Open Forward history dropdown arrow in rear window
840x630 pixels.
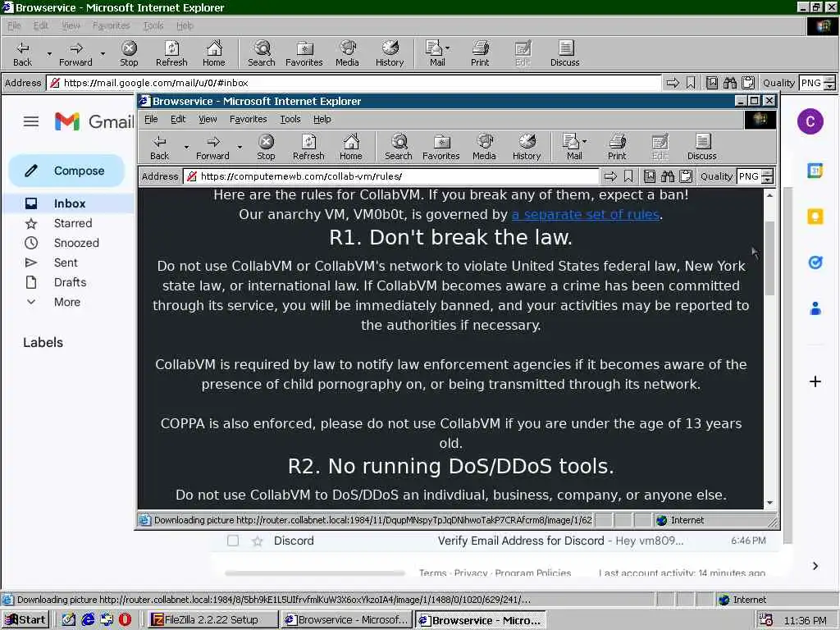click(103, 53)
